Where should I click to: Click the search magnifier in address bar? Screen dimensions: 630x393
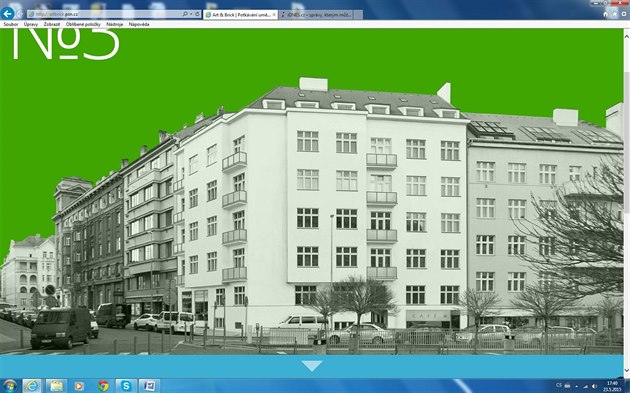[x=185, y=14]
